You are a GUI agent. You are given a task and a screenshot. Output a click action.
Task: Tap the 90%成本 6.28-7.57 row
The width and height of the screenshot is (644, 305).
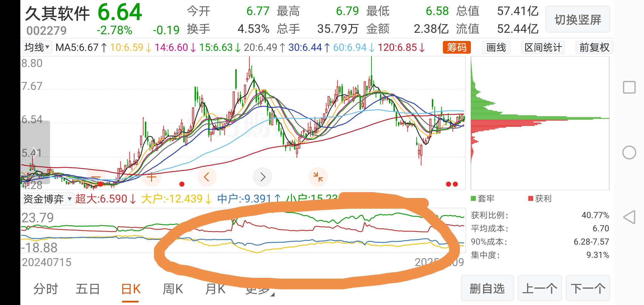540,241
